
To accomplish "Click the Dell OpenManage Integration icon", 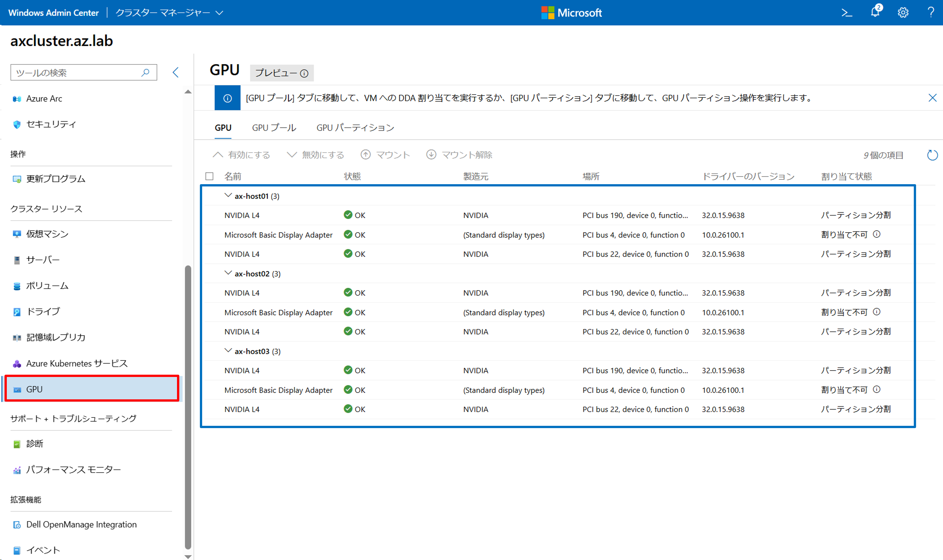I will [x=17, y=525].
